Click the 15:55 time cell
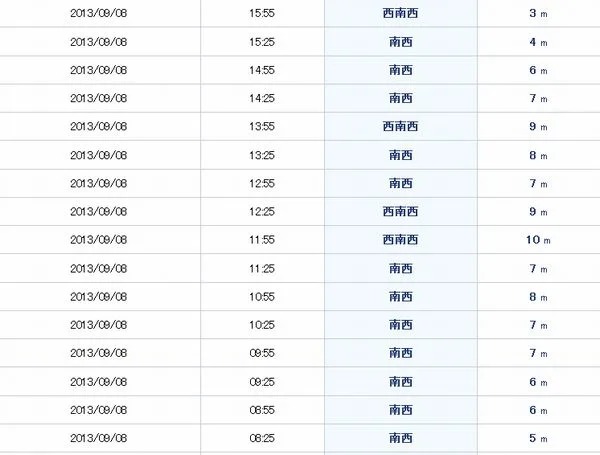 coord(262,13)
